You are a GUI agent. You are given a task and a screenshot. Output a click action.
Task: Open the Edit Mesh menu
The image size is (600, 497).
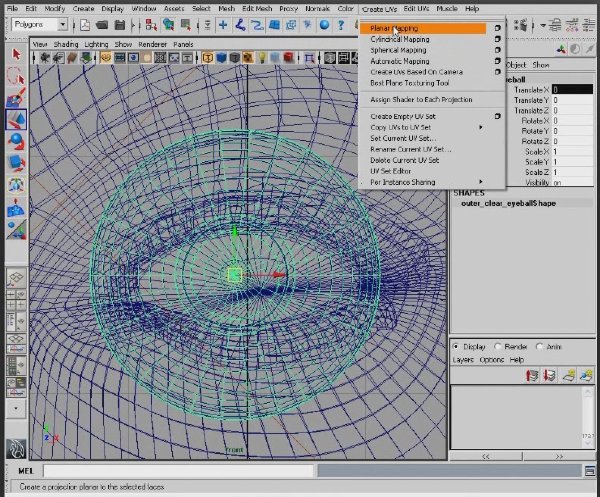tap(257, 8)
